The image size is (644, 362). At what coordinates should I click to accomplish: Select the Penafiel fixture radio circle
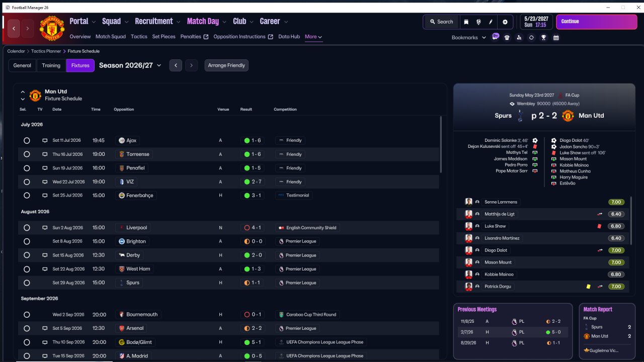27,168
